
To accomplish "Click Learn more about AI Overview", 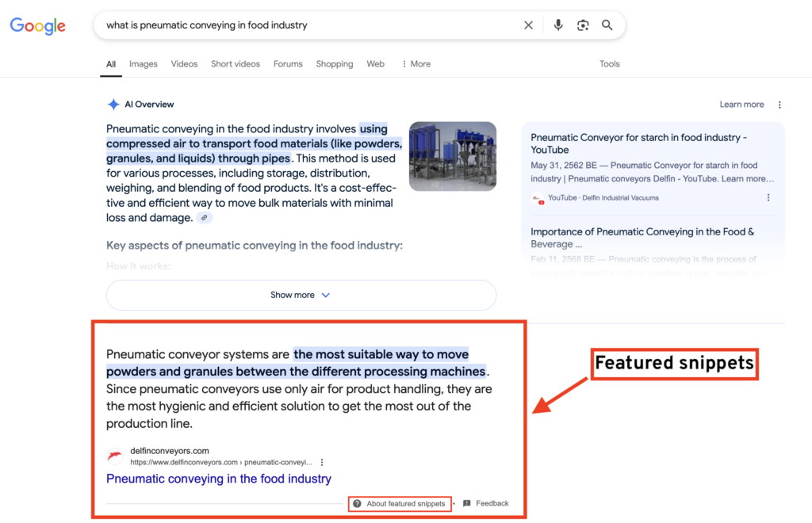I will (741, 105).
